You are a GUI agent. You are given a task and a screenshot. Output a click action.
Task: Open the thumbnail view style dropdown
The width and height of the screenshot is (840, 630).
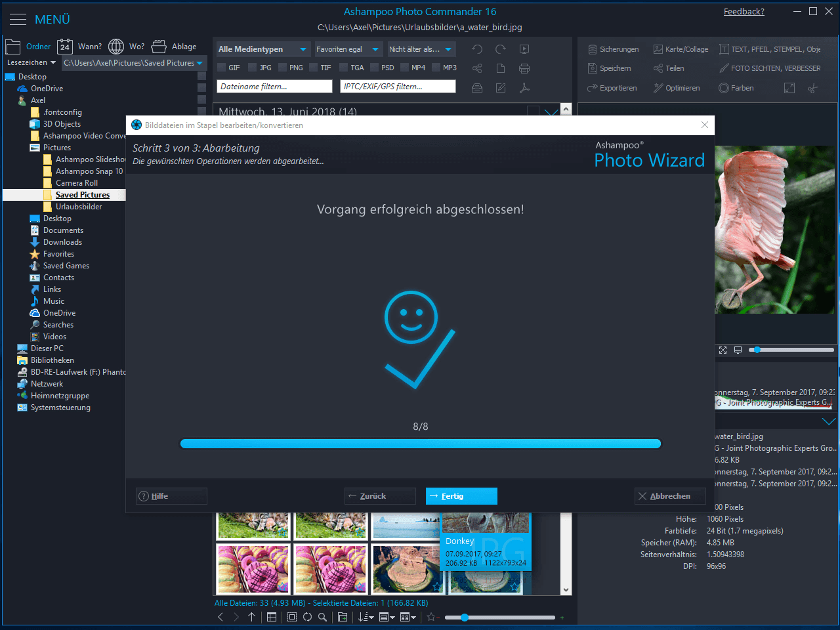[408, 617]
